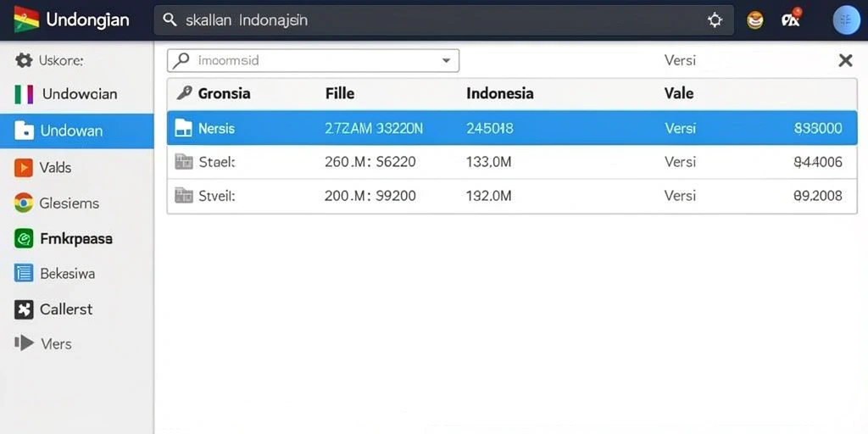Click the magnifier icon in top search bar
Screen dimensions: 868x434
(x=170, y=20)
